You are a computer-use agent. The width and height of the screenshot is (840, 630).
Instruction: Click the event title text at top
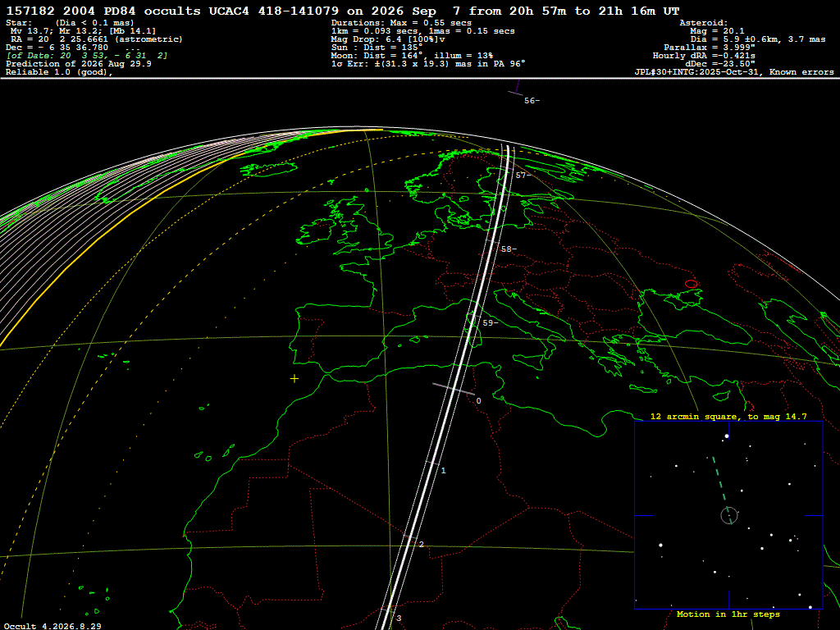(x=343, y=11)
